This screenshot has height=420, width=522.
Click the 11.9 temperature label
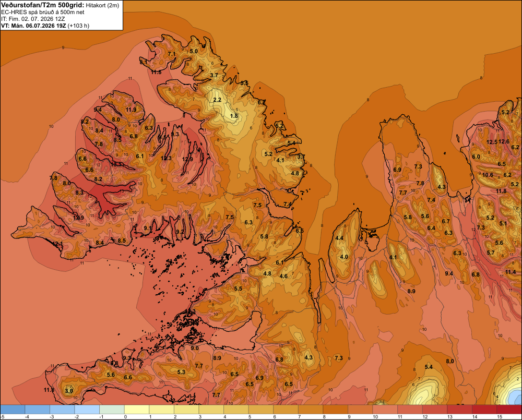tap(131, 110)
